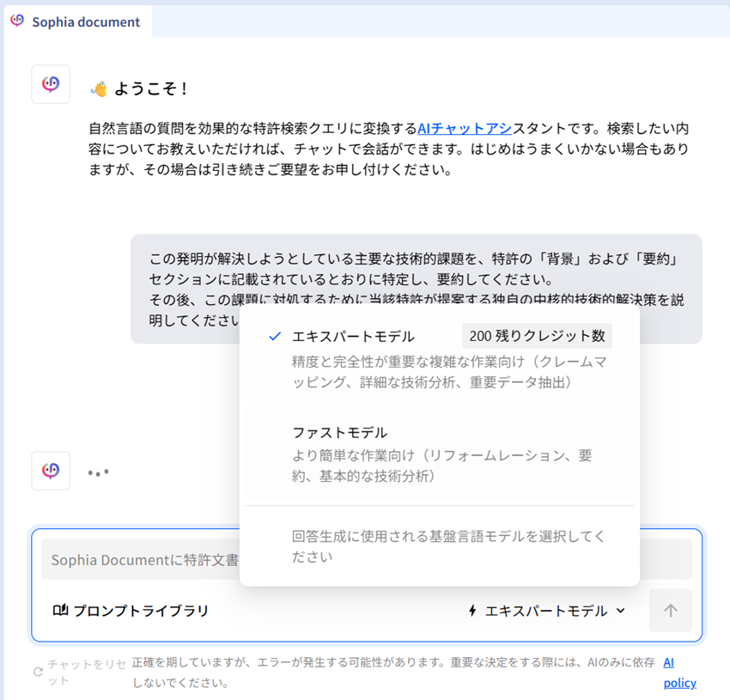Viewport: 730px width, 700px height.
Task: Click チャットをリセット to reset the chat
Action: (80, 672)
